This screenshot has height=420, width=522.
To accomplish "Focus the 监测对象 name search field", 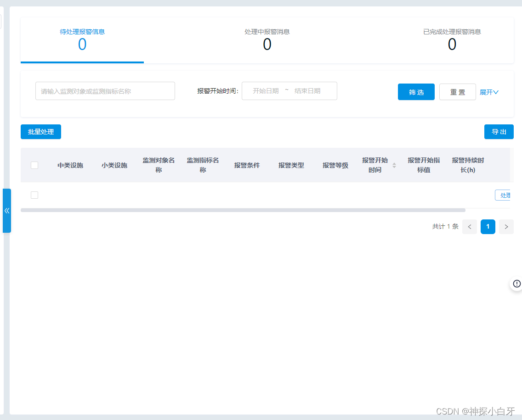I will 105,91.
